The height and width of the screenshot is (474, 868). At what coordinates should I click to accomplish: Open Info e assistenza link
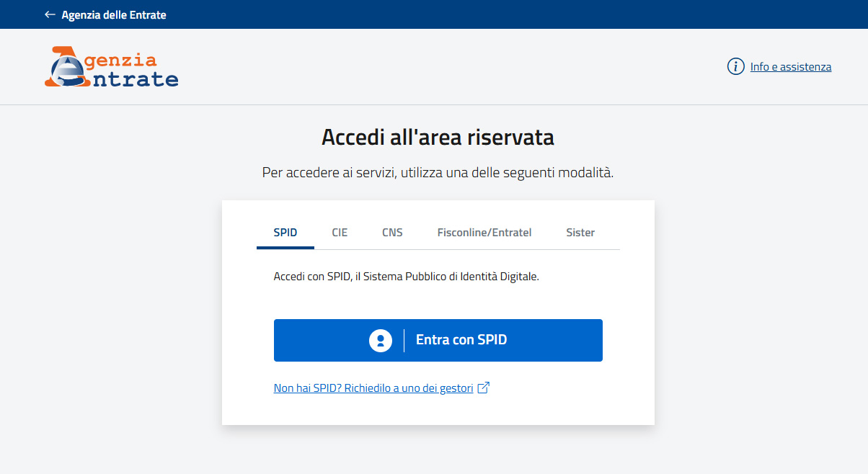791,67
